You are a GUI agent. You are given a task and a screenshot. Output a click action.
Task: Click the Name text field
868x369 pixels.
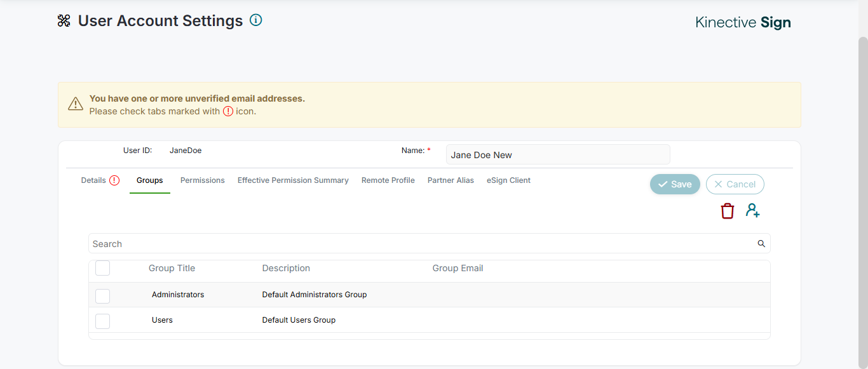click(557, 155)
